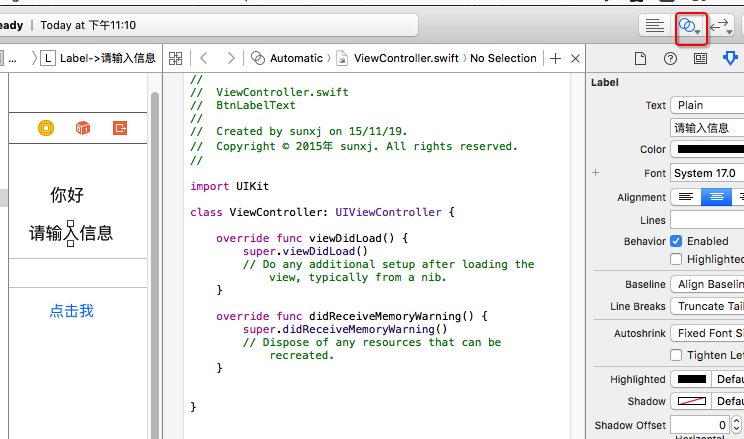The width and height of the screenshot is (744, 439).
Task: Toggle the Highlighted behavior checkbox
Action: (x=676, y=259)
